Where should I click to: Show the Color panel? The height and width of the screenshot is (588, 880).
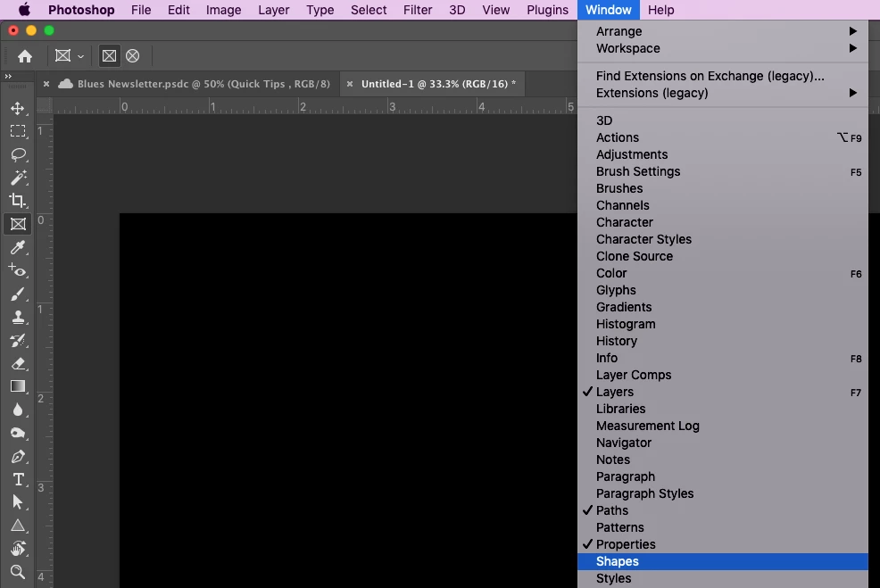723,273
